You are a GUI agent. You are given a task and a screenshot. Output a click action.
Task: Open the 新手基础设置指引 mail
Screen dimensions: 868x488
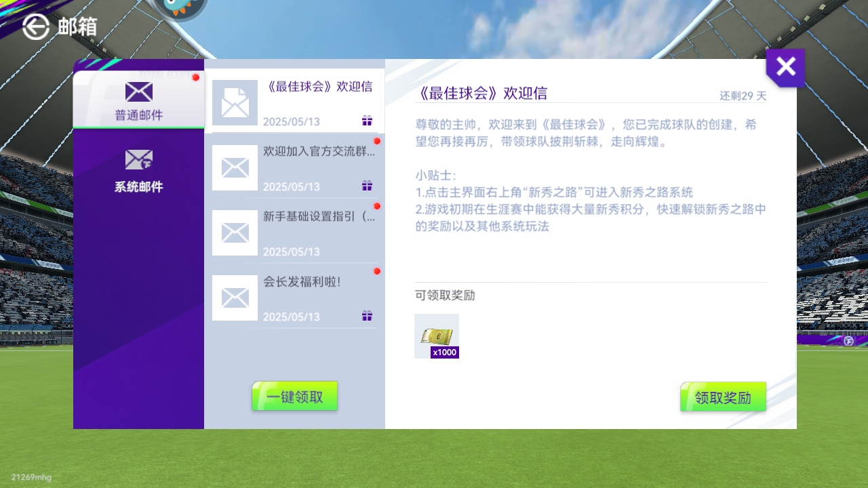click(x=319, y=232)
